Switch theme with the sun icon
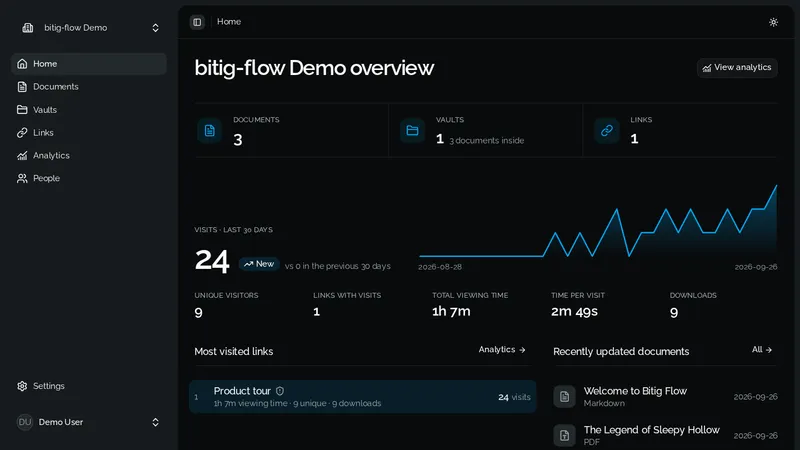This screenshot has width=800, height=450. (773, 22)
